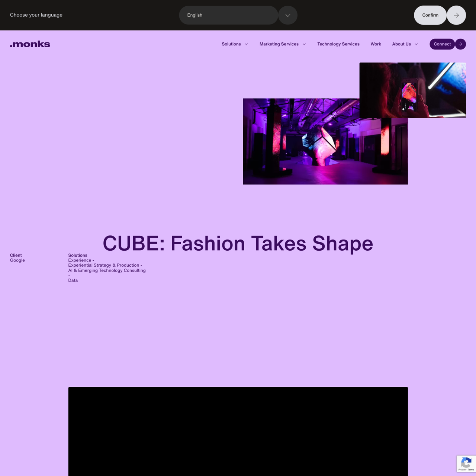476x476 pixels.
Task: Expand the Solutions menu chevron
Action: pos(246,44)
